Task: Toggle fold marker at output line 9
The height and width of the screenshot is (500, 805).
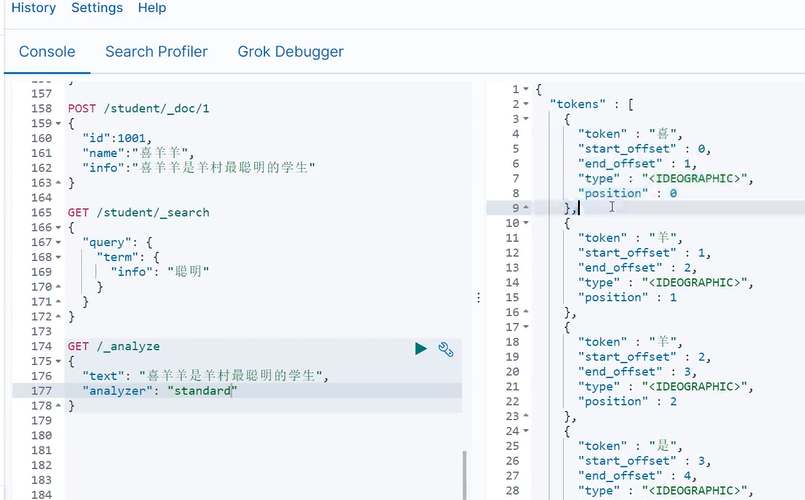Action: 526,208
